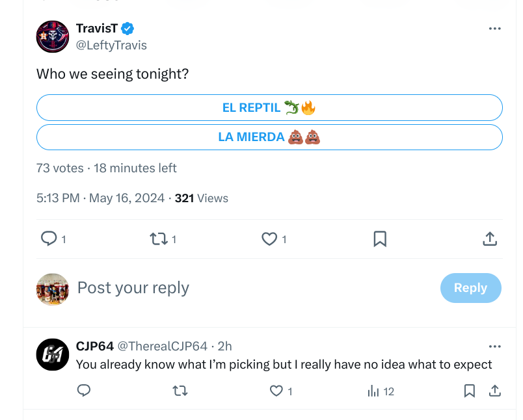
Task: Like TravisT's post with the heart
Action: click(x=269, y=239)
